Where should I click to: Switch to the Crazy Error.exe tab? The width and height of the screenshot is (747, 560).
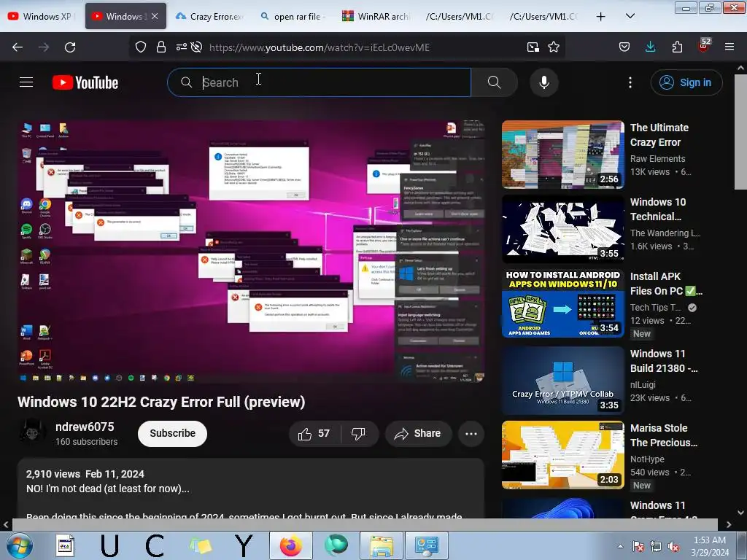click(211, 16)
